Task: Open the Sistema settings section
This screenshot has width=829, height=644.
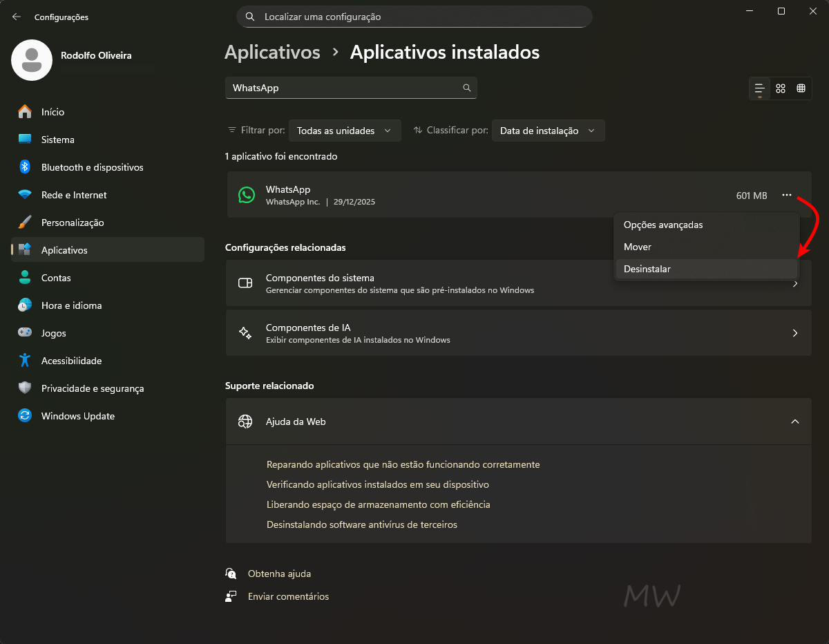Action: click(x=108, y=140)
